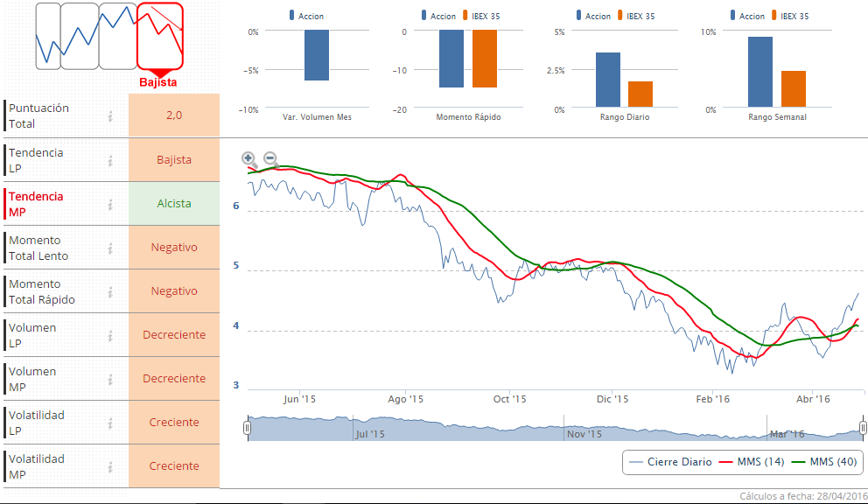Open info icon for Volumen LP
868x504 pixels.
[110, 335]
